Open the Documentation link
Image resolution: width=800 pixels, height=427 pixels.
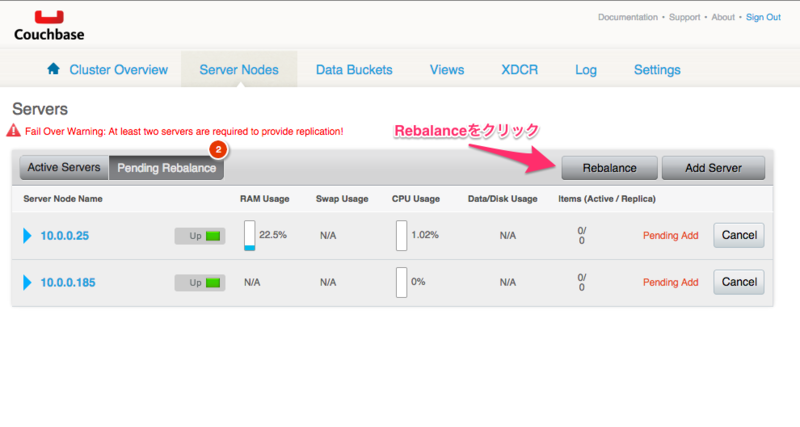coord(628,17)
